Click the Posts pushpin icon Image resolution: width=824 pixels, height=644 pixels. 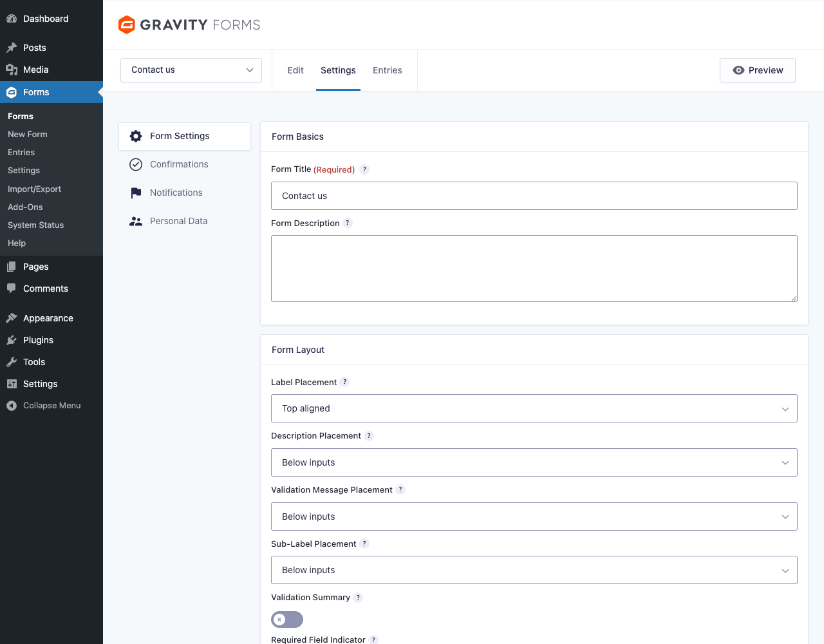tap(12, 48)
